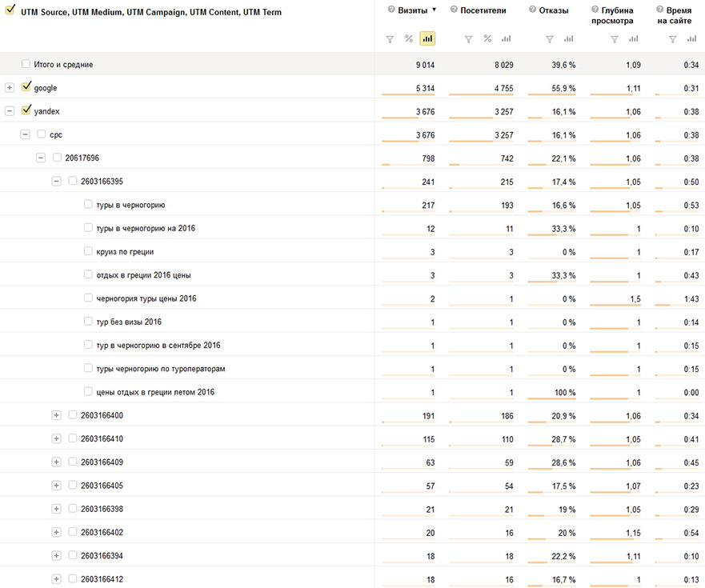Click filter icon under Глубина просмотра column
This screenshot has width=705, height=588.
pyautogui.click(x=614, y=38)
